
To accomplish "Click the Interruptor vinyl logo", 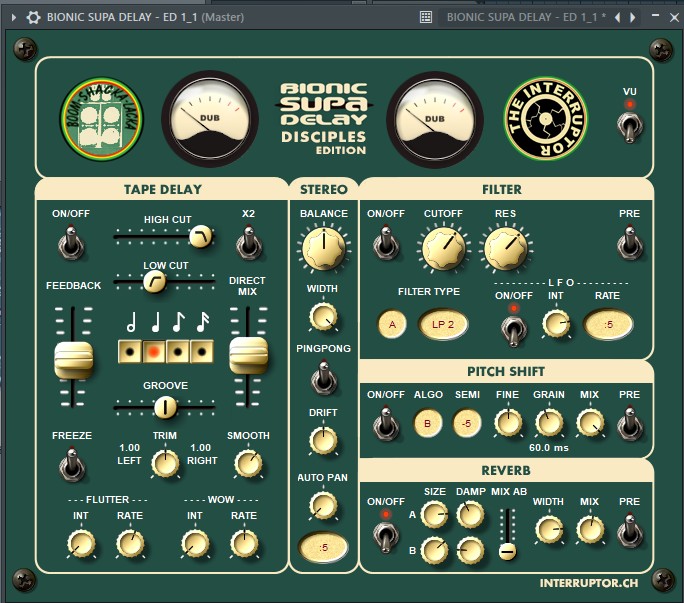I will point(545,119).
